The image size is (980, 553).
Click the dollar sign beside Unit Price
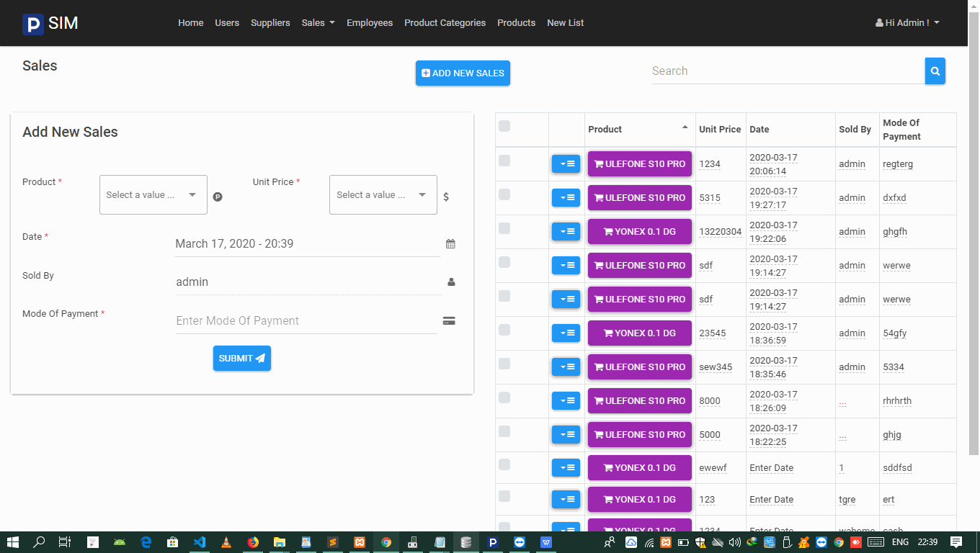click(x=446, y=197)
